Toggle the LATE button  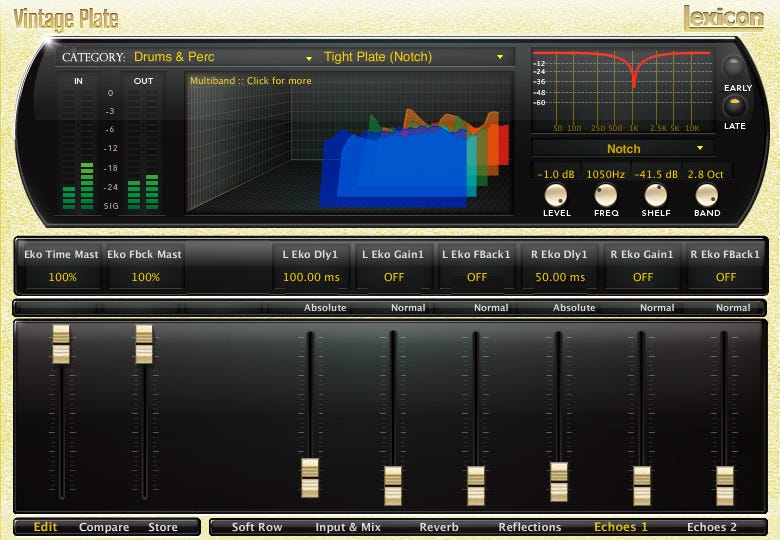[x=735, y=106]
